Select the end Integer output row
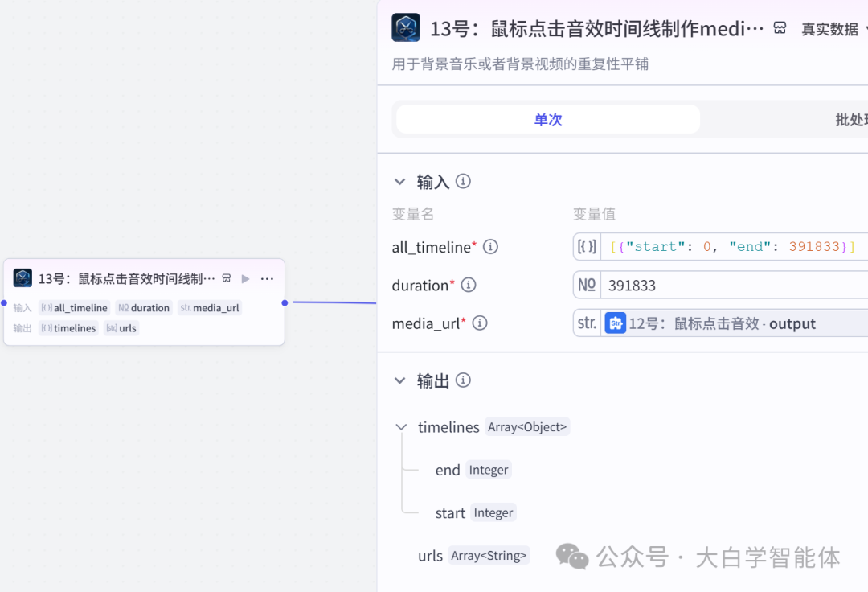 coord(473,470)
